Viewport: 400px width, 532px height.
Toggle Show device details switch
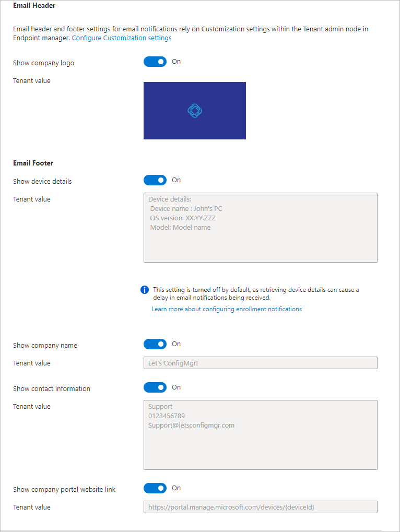click(155, 180)
